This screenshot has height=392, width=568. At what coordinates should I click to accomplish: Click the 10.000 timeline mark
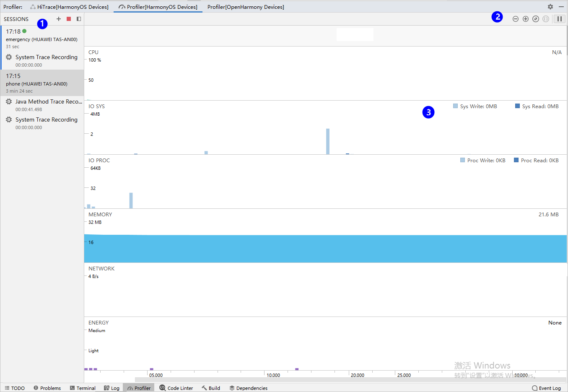273,375
